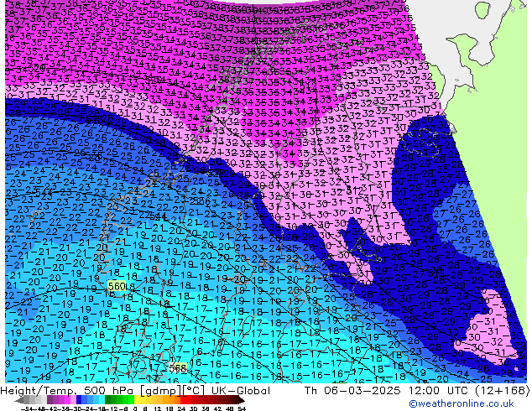Click the (12+168) forecast offset text
Viewport: 532px width, 411px height.
(502, 391)
